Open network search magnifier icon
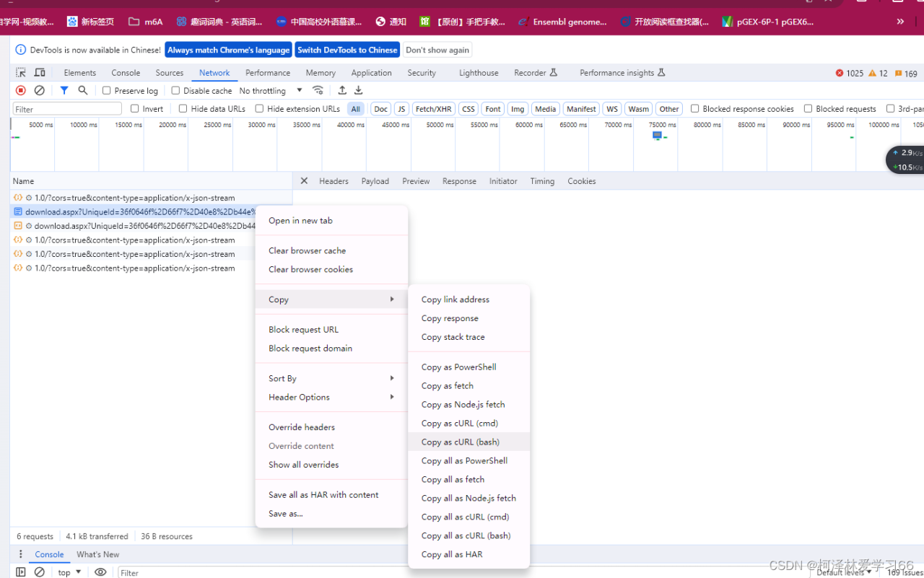This screenshot has height=578, width=924. pyautogui.click(x=83, y=90)
